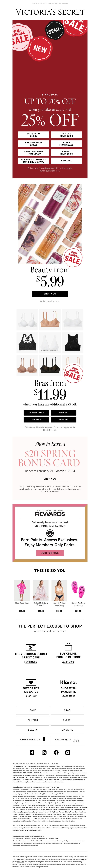Viewport: 100px width, 868px height.
Task: Select the Bras From $14.99 button
Action: tap(33, 135)
